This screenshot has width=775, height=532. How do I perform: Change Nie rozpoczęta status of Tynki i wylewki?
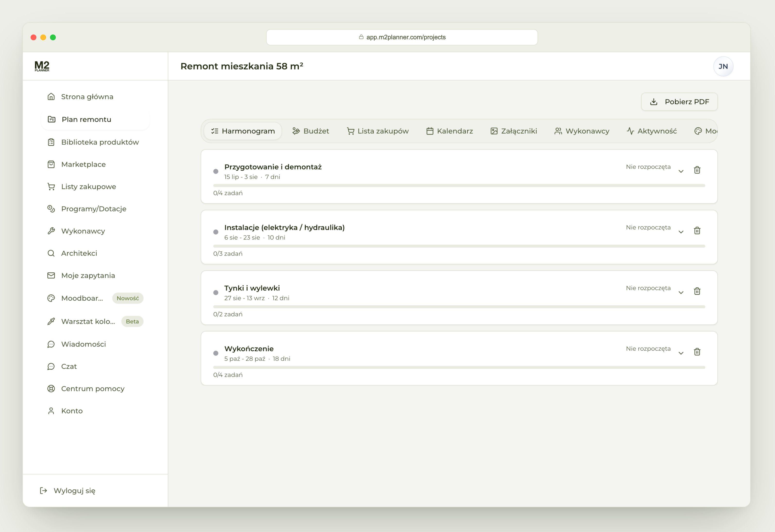(x=648, y=288)
